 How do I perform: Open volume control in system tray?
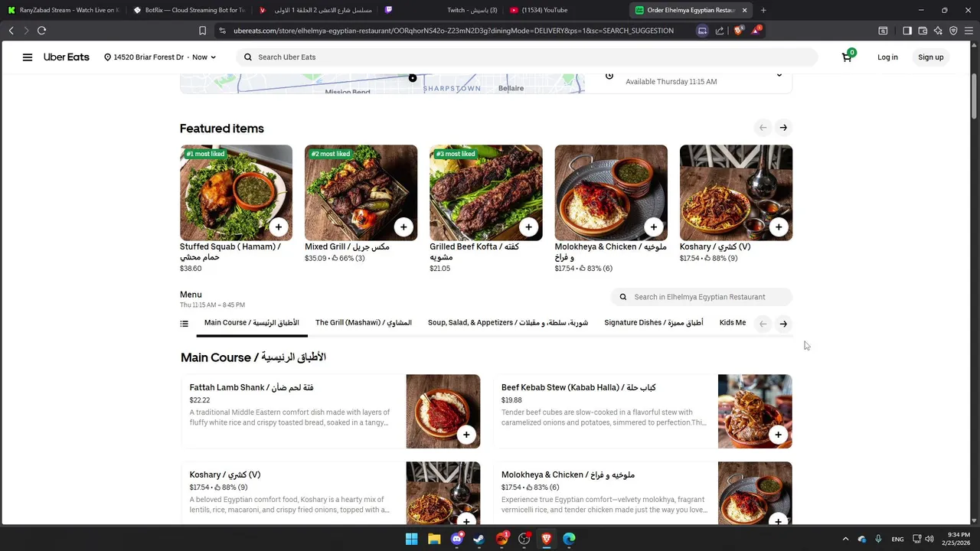tap(929, 539)
